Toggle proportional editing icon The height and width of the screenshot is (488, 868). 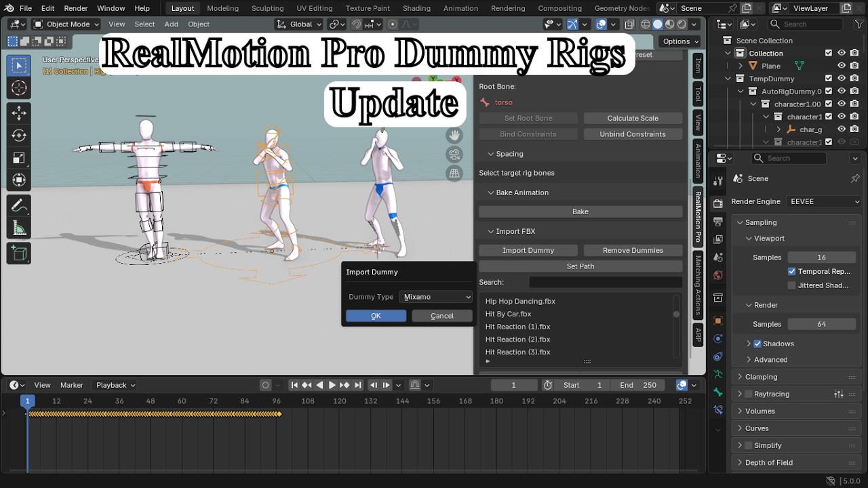(393, 24)
